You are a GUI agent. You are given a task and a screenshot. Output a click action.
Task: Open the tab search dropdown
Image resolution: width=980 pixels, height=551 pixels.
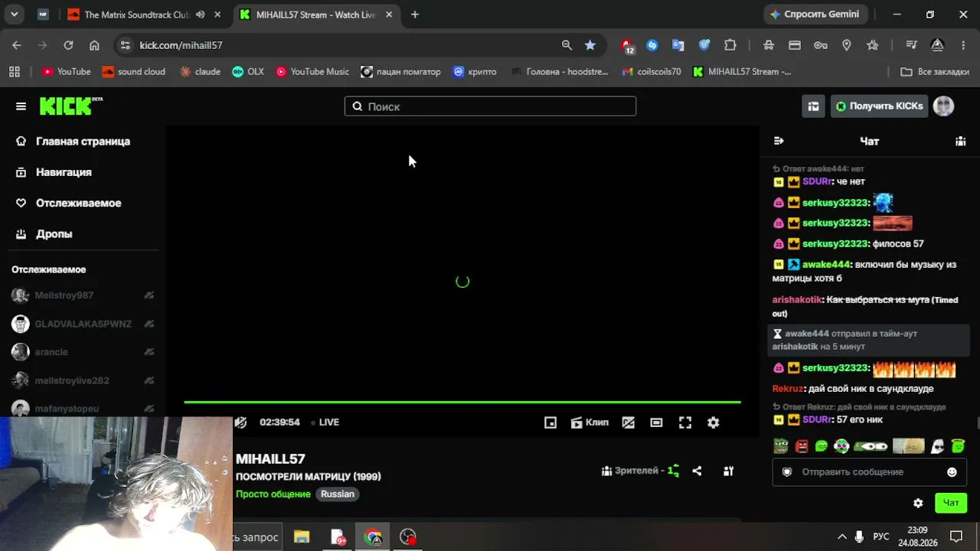(x=14, y=15)
